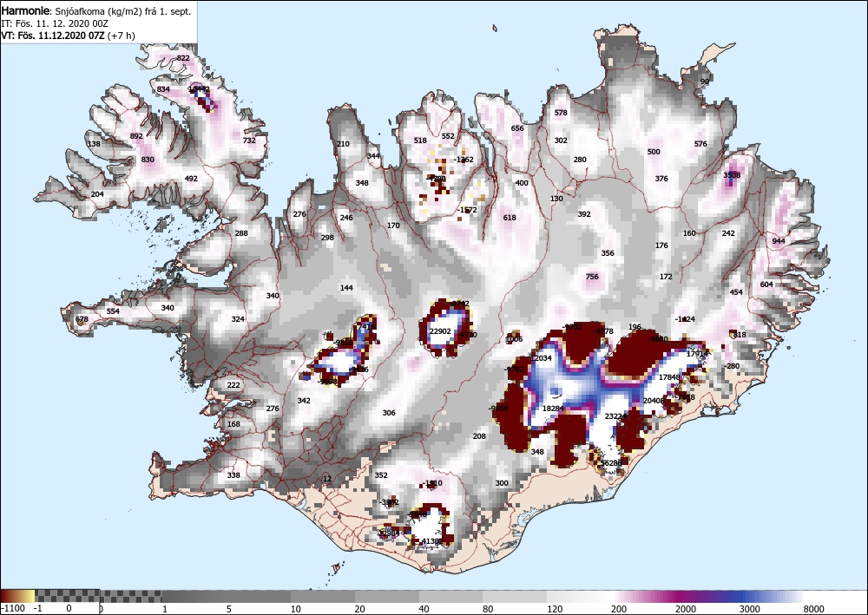Click the map value 204
This screenshot has width=868, height=615.
coord(97,194)
